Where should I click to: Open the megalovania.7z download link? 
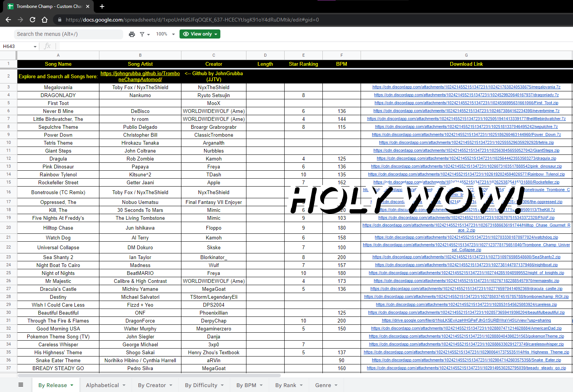(x=466, y=87)
